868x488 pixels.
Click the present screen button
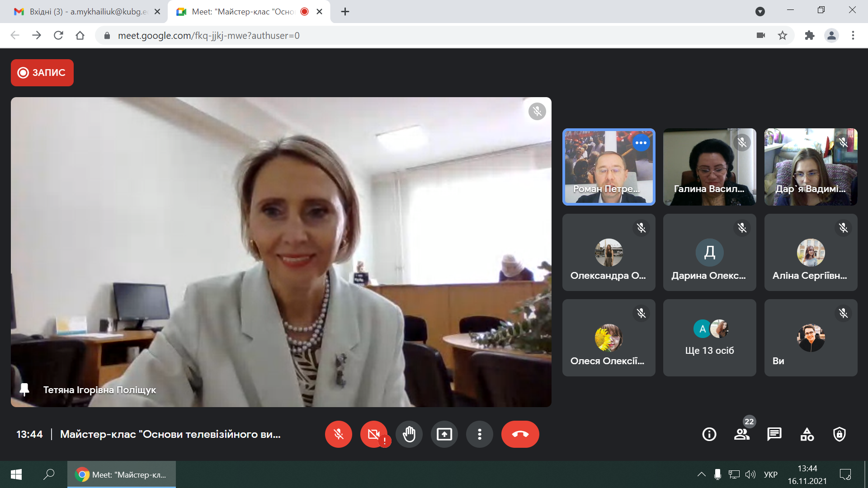pyautogui.click(x=444, y=434)
